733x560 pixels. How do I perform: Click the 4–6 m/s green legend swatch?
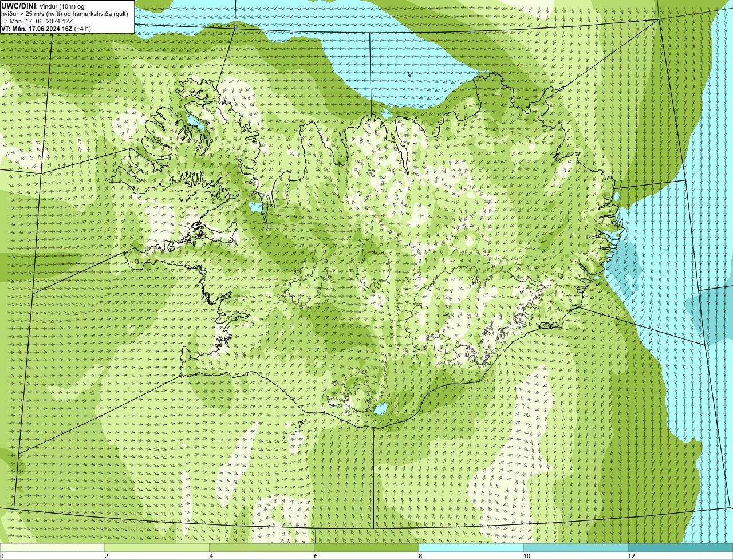(x=263, y=547)
